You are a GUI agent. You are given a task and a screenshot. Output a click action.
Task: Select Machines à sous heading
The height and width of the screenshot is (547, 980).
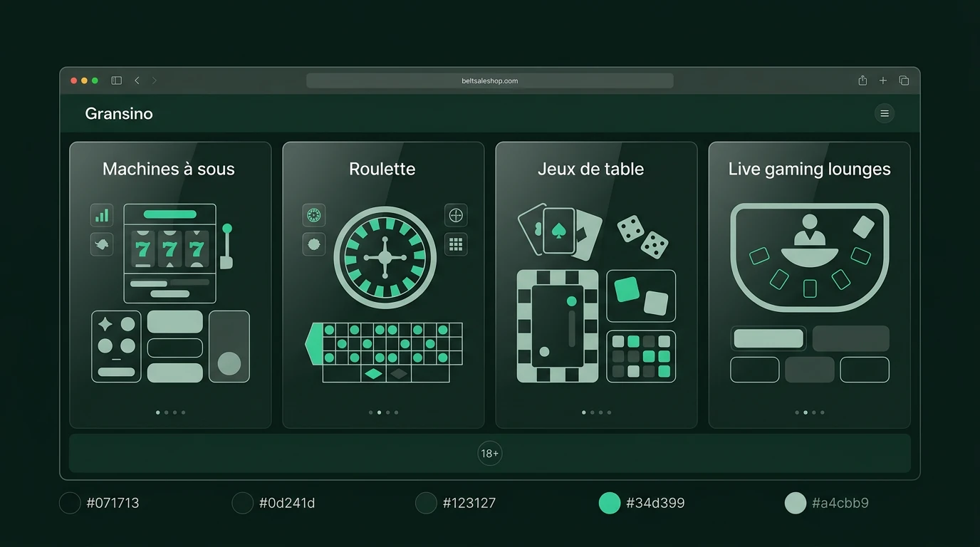point(169,169)
